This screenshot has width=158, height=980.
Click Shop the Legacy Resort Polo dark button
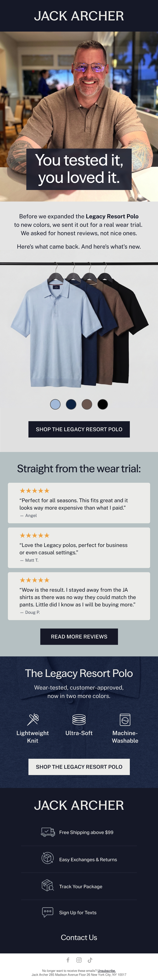79,429
